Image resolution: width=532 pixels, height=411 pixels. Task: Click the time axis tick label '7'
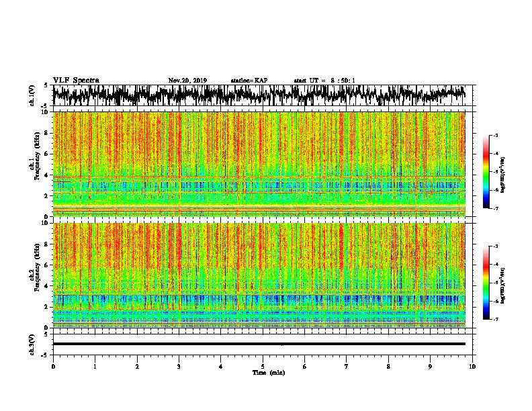pos(347,367)
